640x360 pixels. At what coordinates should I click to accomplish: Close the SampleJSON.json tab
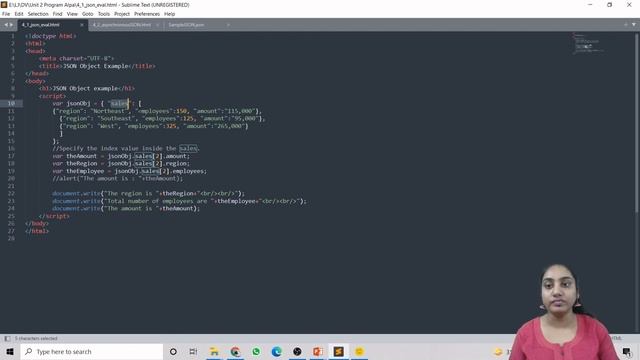pos(228,25)
